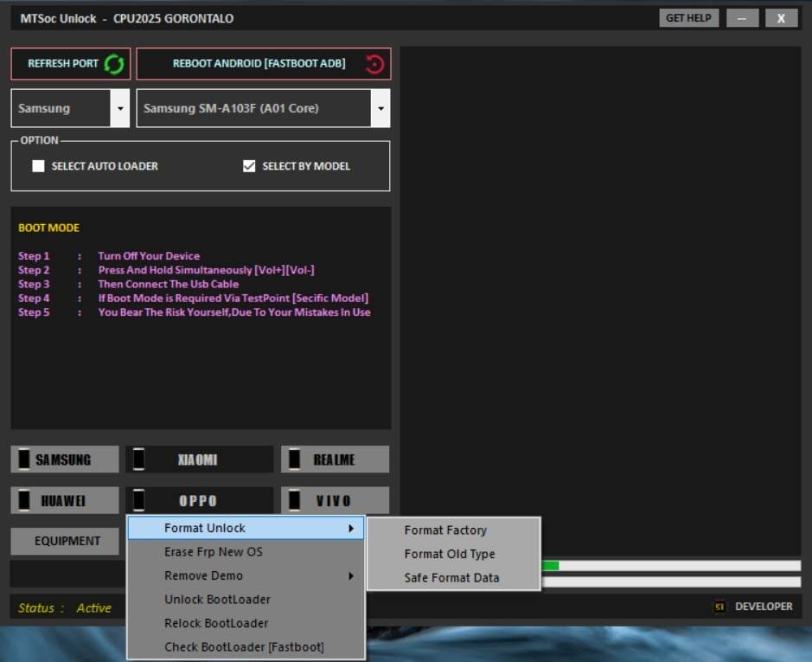The width and height of the screenshot is (812, 662).
Task: Click Unlock BootLoader menu entry
Action: [217, 600]
